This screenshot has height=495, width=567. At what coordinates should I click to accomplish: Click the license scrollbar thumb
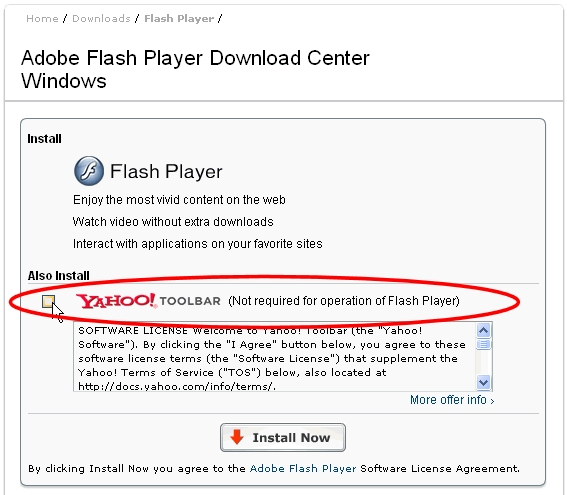click(483, 344)
